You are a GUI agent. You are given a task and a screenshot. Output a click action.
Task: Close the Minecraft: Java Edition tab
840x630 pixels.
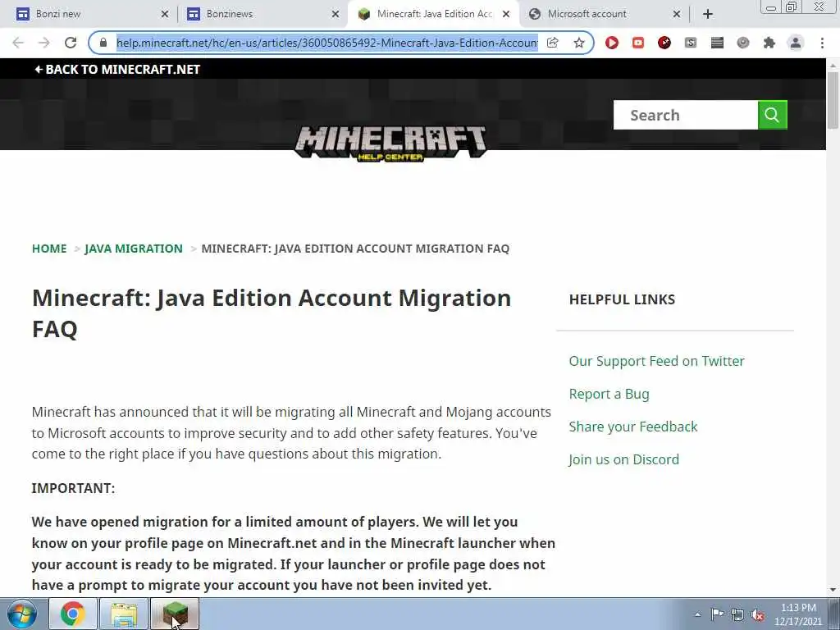(505, 15)
